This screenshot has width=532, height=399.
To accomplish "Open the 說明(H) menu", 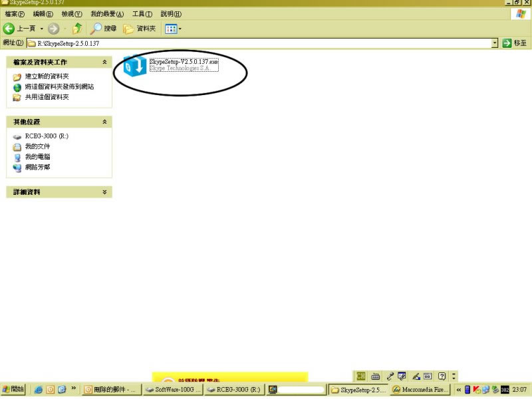I will click(x=171, y=14).
